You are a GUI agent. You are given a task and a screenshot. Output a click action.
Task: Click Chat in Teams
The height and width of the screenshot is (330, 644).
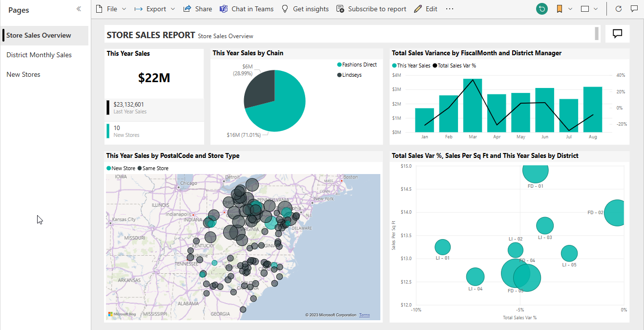pyautogui.click(x=247, y=9)
